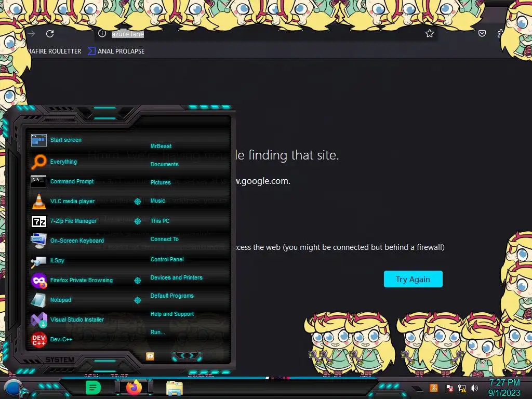This screenshot has width=532, height=399.
Task: Open Default Programs
Action: click(172, 296)
